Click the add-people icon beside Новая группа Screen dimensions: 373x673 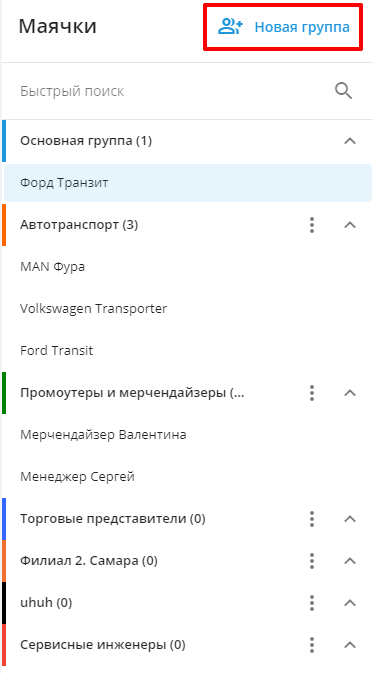pos(230,27)
